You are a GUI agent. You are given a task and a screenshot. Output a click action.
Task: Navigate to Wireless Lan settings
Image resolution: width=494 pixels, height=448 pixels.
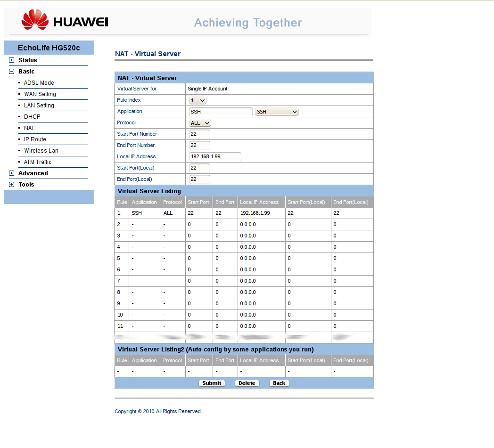coord(41,151)
